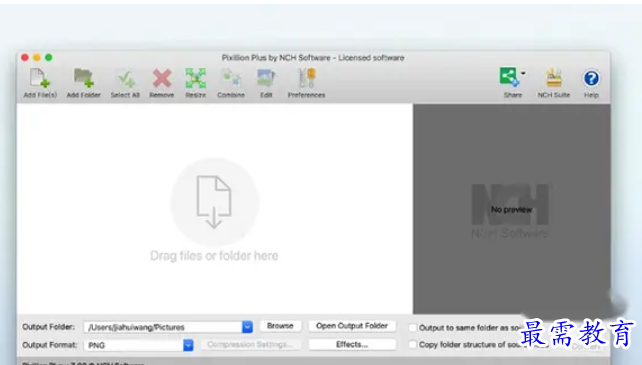Enable Output to same folder checkbox
The image size is (642, 365).
(x=413, y=328)
